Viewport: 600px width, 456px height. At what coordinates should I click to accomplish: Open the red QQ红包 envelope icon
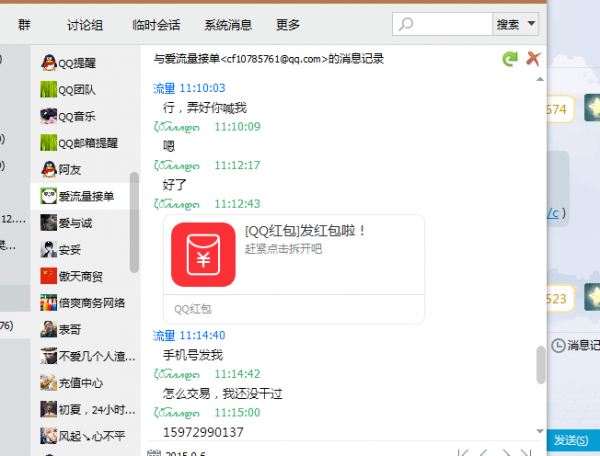(x=203, y=254)
